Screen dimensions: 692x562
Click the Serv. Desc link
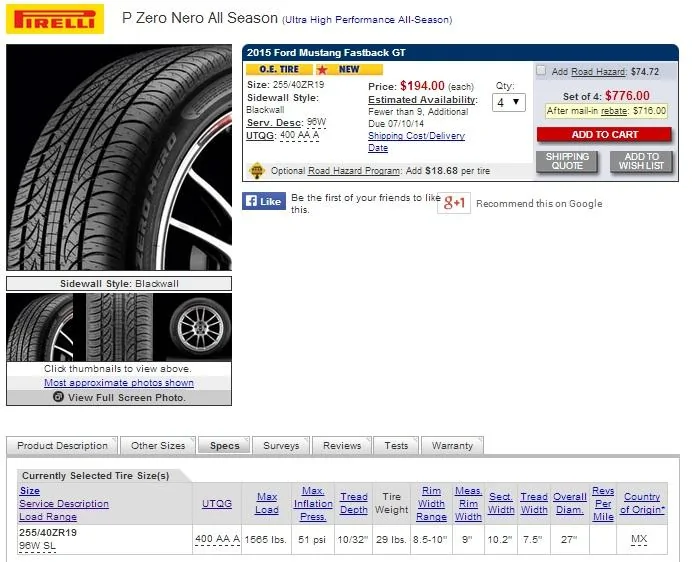pyautogui.click(x=274, y=123)
